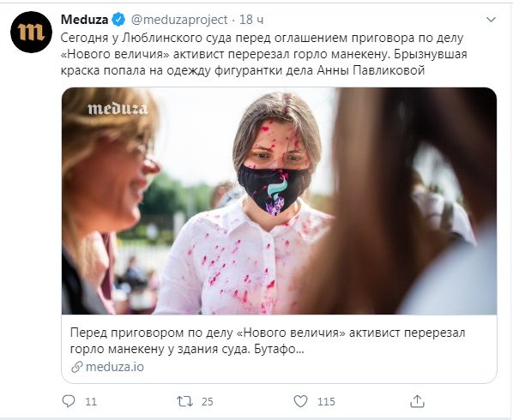Click the mention of Анны Павликовой
The width and height of the screenshot is (513, 420).
click(371, 70)
